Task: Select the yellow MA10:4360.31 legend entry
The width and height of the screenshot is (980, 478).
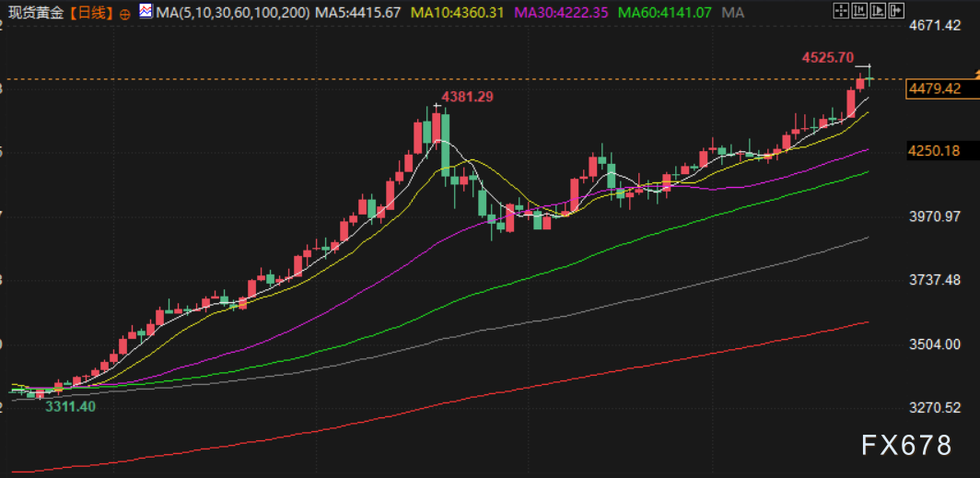Action: pos(460,13)
